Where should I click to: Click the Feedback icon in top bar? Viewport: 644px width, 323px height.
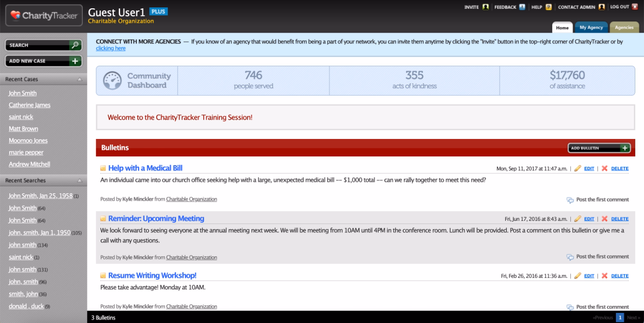click(x=522, y=7)
